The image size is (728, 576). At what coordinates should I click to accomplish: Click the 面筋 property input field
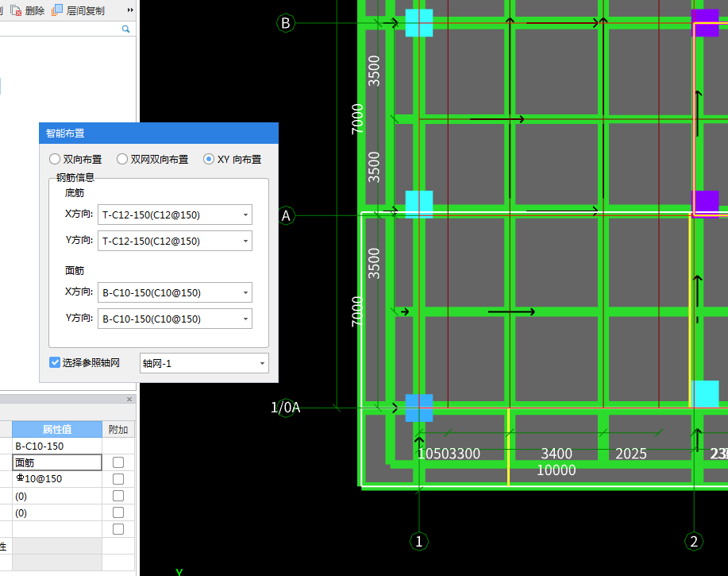(x=57, y=462)
